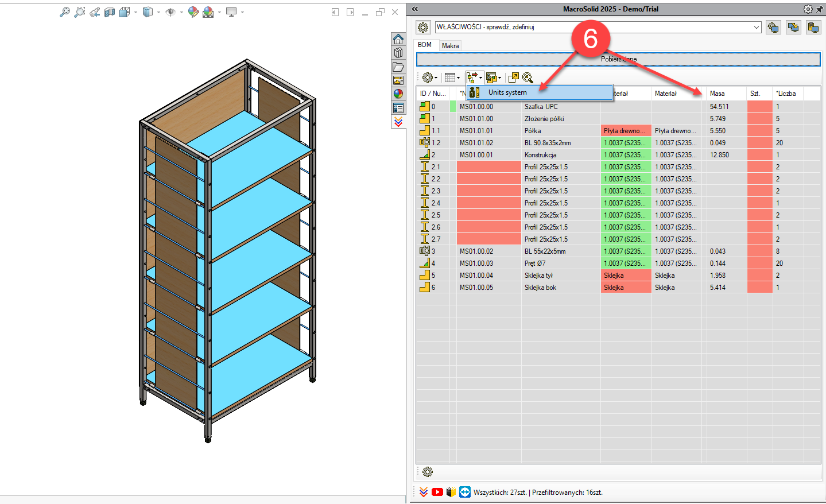The image size is (826, 504).
Task: Open Appearances color ball icon in task pane
Action: [x=398, y=94]
